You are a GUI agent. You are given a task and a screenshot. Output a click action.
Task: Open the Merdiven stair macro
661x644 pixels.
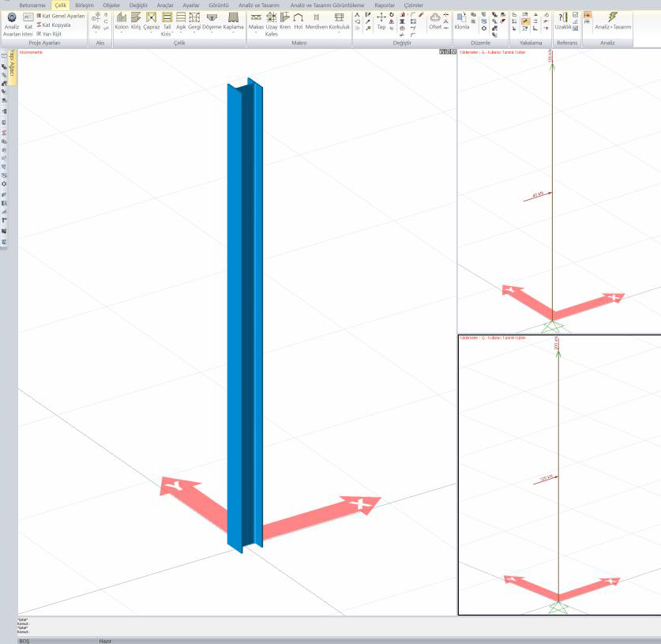tap(316, 21)
